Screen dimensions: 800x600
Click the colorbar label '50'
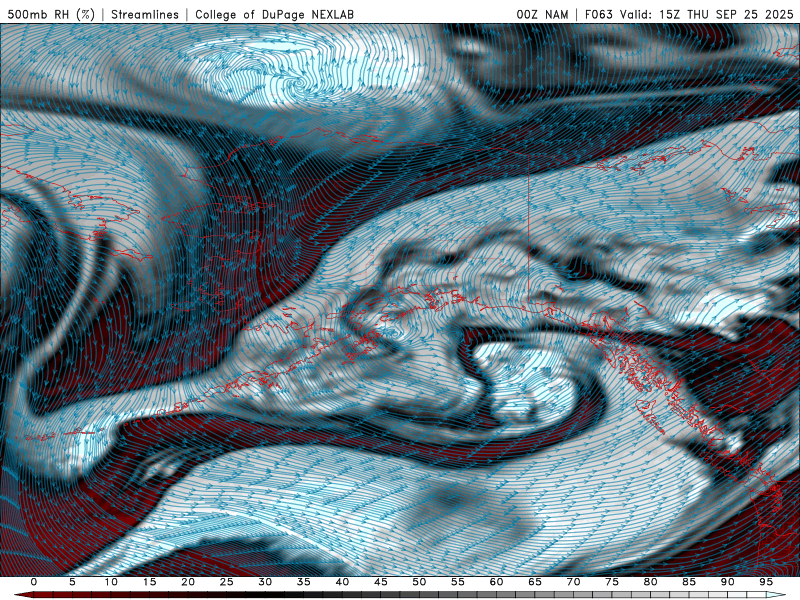click(x=419, y=582)
